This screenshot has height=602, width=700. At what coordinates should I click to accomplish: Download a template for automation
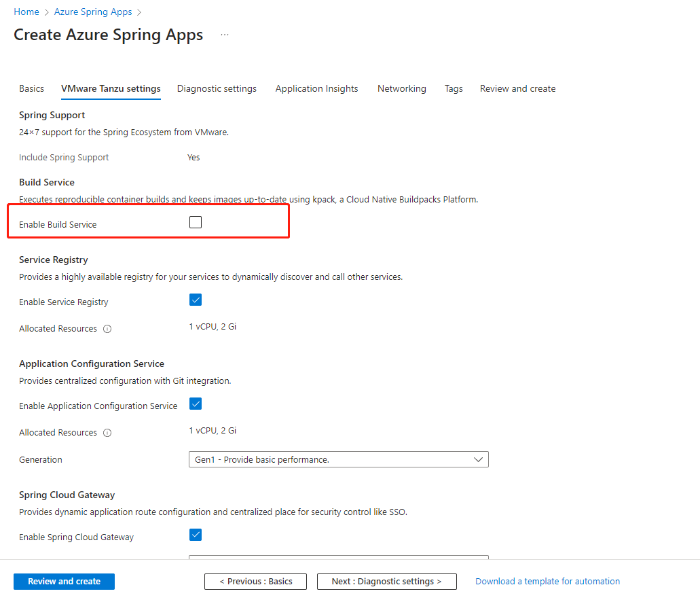[x=547, y=582]
